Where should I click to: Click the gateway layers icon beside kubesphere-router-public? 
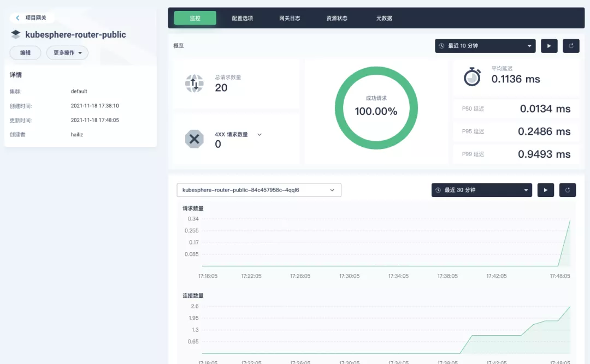[x=15, y=34]
